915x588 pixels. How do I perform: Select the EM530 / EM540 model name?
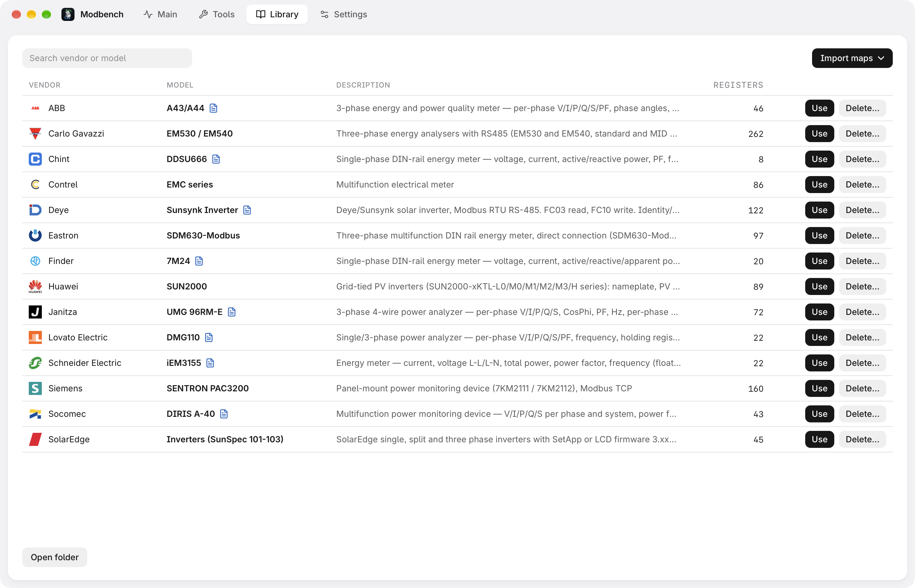click(x=199, y=134)
